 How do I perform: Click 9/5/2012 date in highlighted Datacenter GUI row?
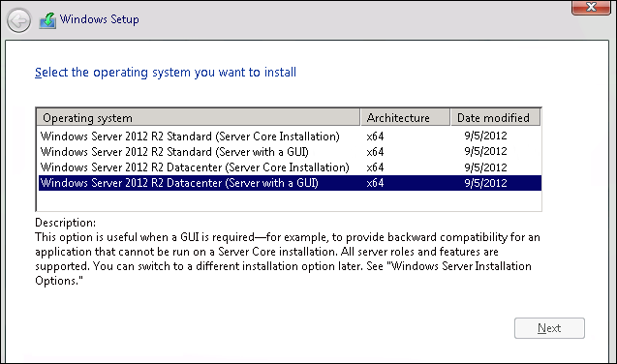tap(485, 183)
